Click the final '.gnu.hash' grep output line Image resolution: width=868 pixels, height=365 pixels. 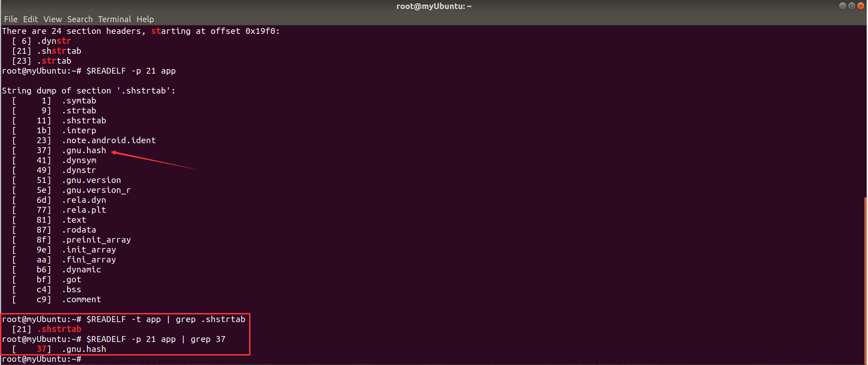tap(59, 349)
